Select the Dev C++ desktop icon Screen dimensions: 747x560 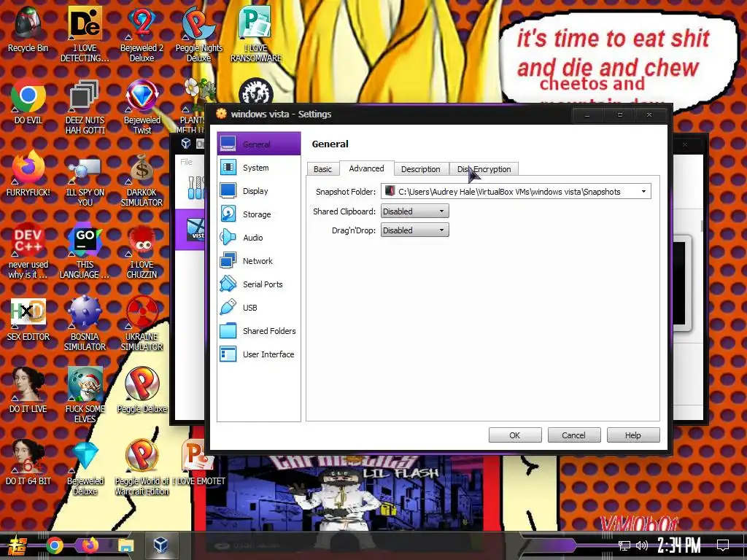[x=28, y=251]
